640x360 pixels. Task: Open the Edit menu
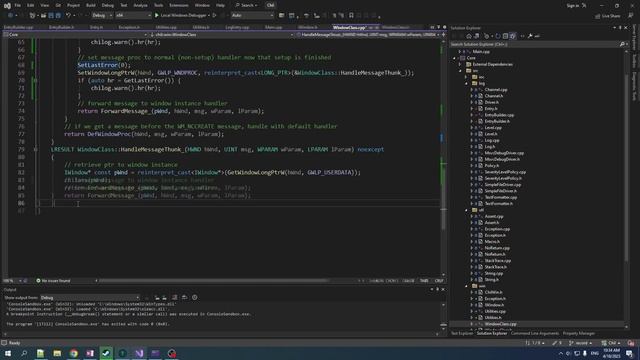pos(31,5)
